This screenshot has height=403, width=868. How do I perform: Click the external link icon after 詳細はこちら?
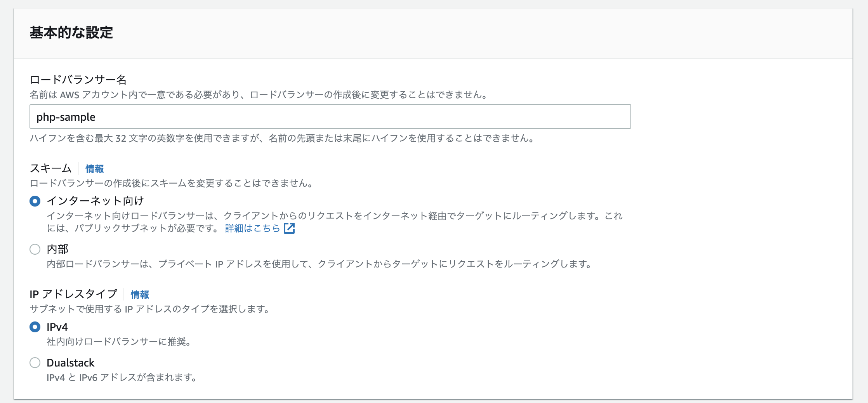click(289, 228)
